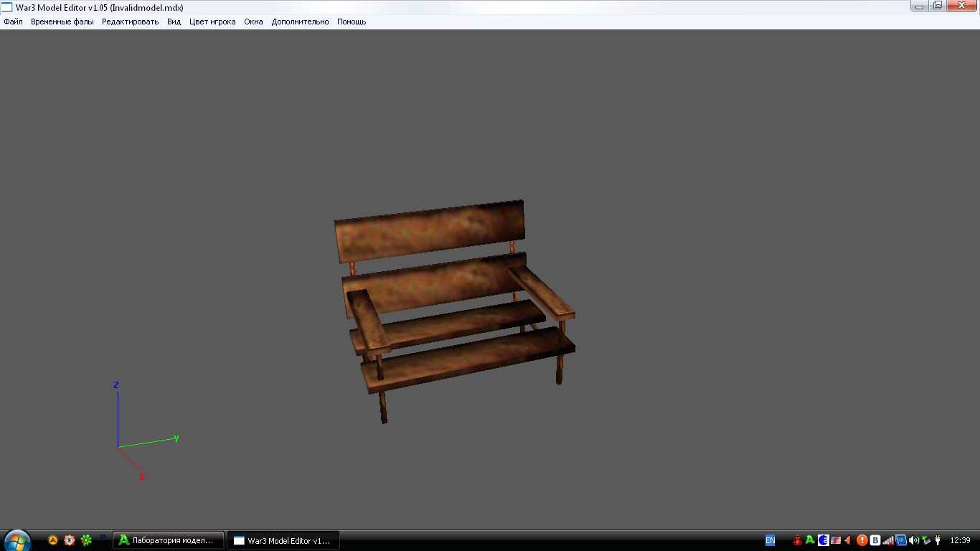Open the blue monitor tray icon
The width and height of the screenshot is (980, 551).
pos(901,540)
